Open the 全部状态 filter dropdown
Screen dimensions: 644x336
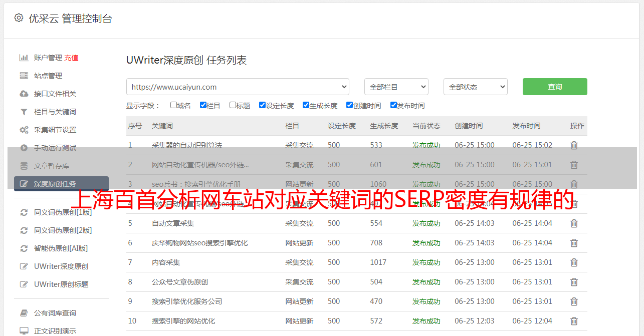pos(475,87)
